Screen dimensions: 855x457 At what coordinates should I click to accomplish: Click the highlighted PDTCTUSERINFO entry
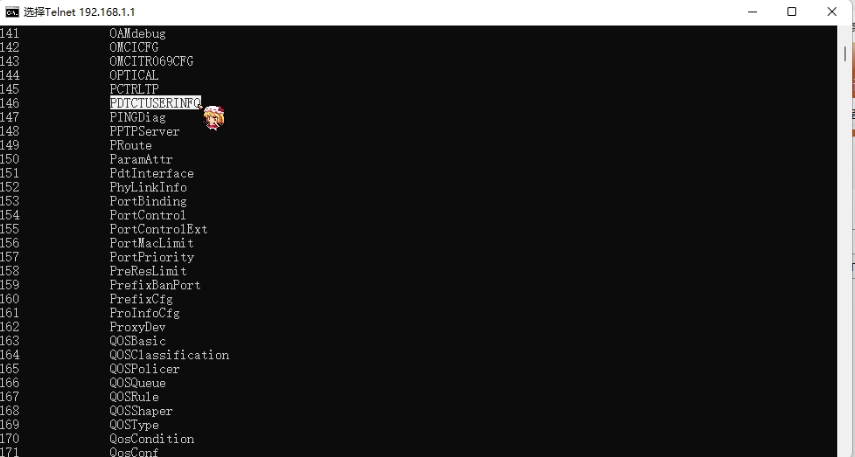tap(155, 103)
